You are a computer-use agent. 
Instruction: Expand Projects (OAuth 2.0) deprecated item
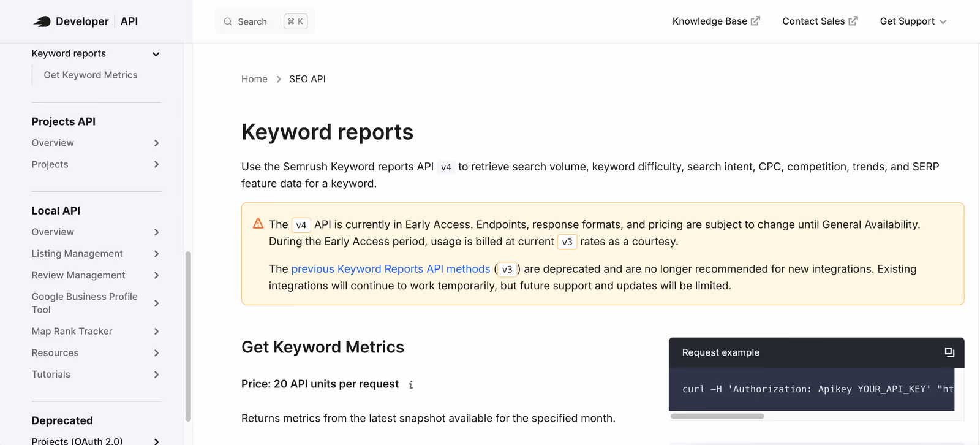(x=156, y=441)
